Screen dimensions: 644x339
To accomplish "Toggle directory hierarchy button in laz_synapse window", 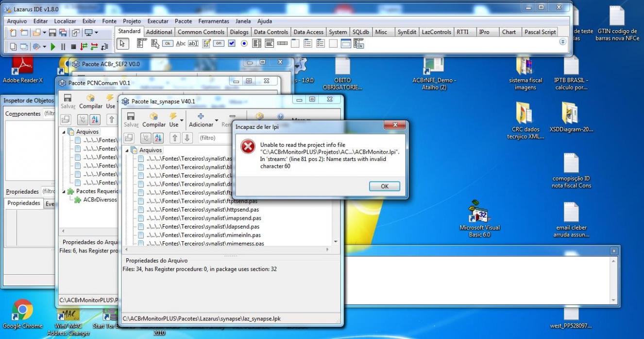I will point(145,138).
